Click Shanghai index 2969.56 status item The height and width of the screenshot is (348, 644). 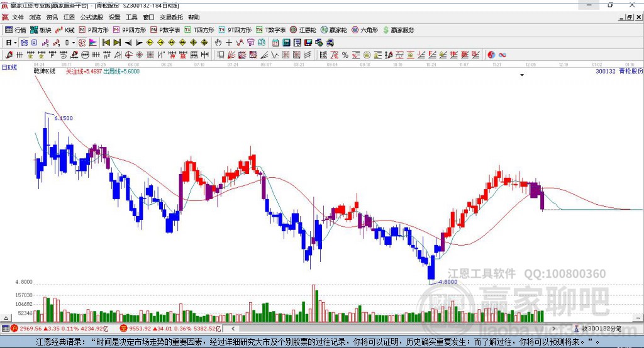[60, 329]
